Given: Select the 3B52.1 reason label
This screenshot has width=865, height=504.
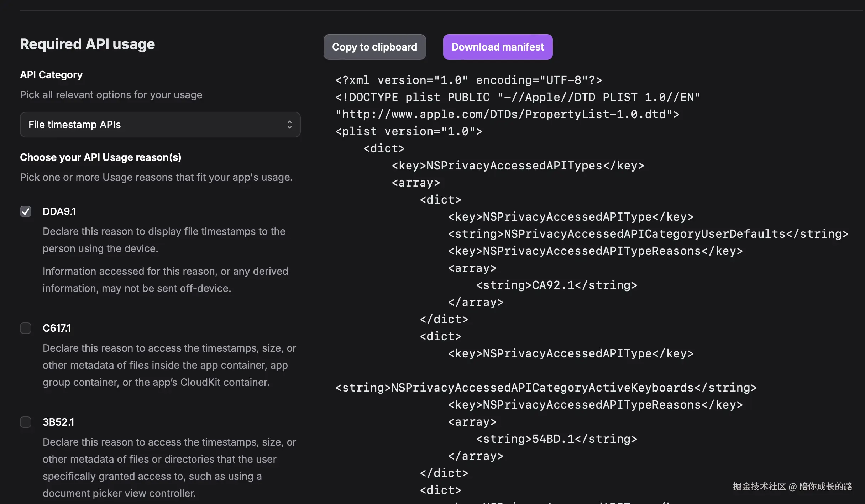Looking at the screenshot, I should coord(58,422).
